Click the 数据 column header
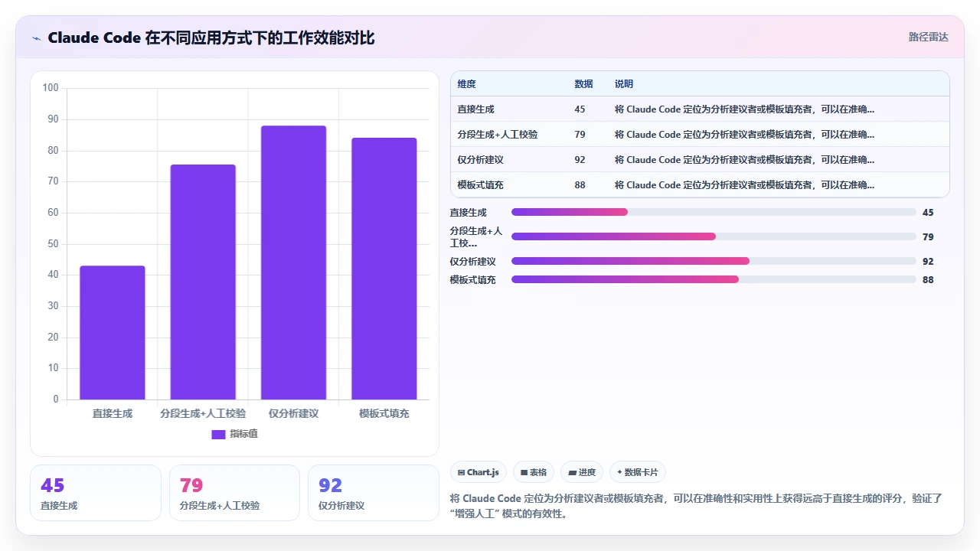 tap(583, 84)
